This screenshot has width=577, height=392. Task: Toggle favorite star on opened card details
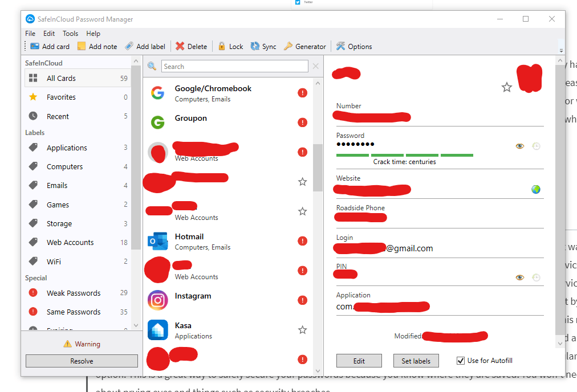tap(507, 87)
